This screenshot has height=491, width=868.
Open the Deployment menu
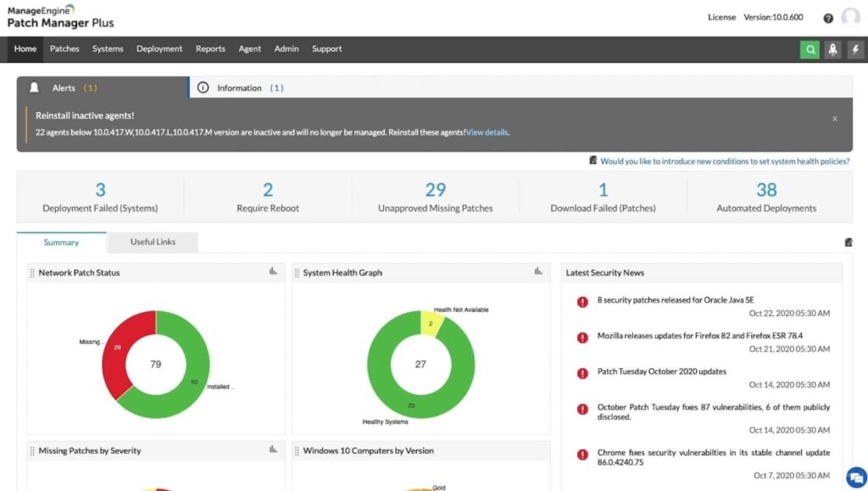coord(159,49)
